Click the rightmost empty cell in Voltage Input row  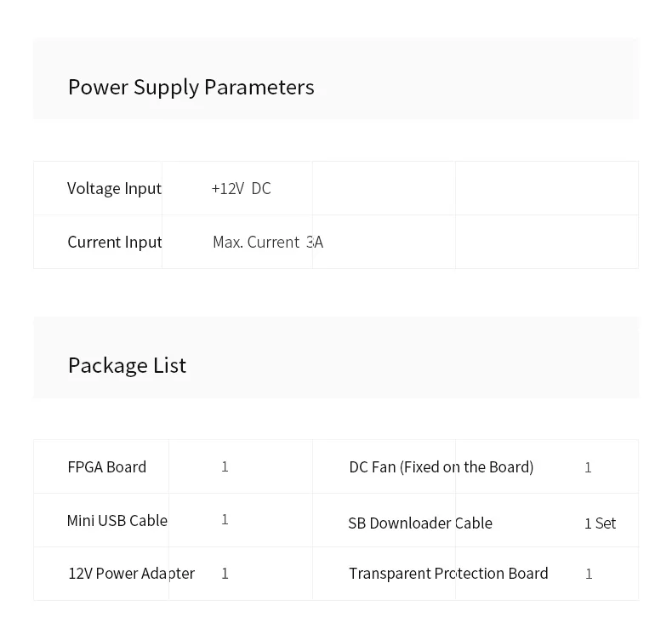point(546,188)
